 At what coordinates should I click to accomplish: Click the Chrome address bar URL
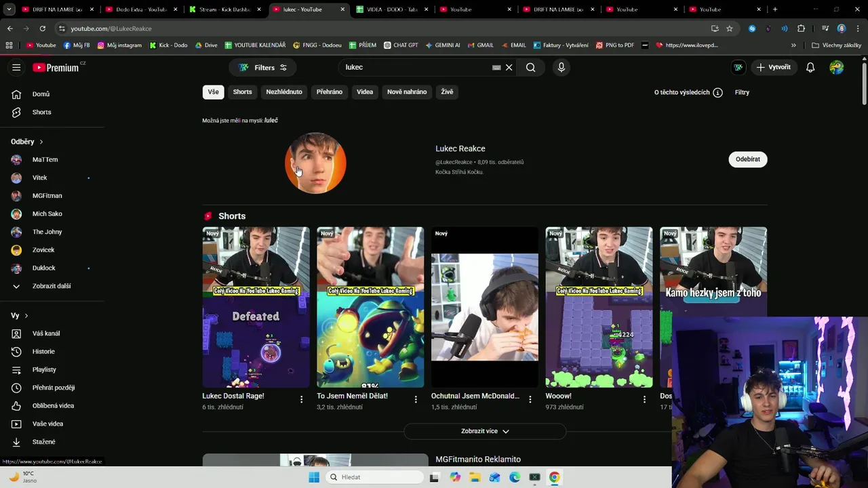point(111,28)
